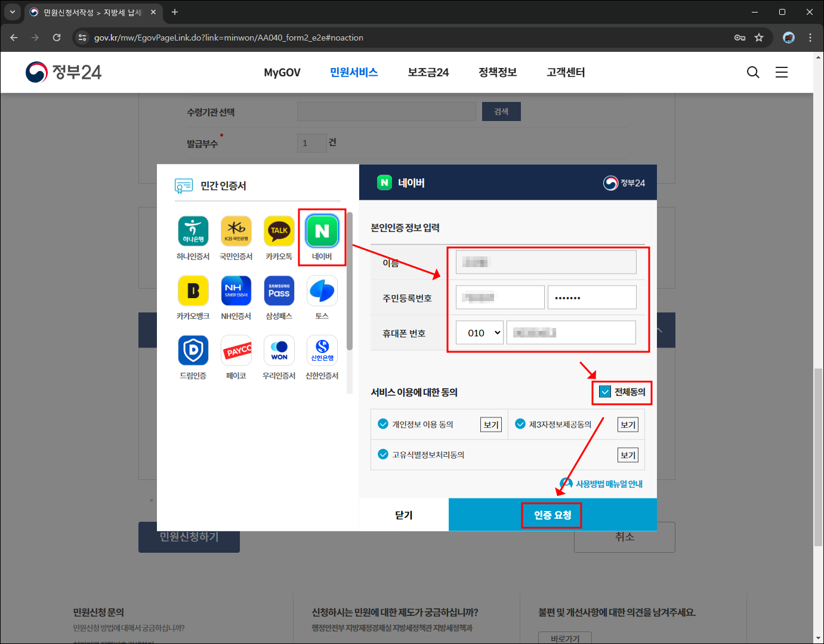Bookmark this page with the star icon

(759, 38)
